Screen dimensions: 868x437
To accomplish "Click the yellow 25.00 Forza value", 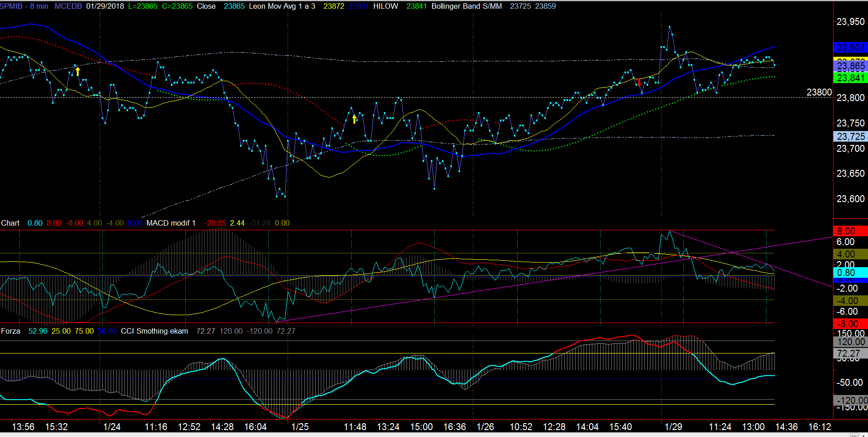I will [61, 331].
